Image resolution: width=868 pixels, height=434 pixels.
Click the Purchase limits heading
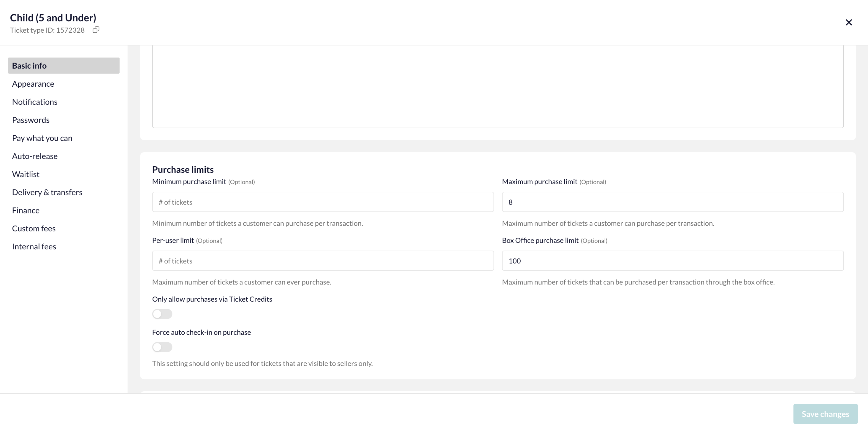(x=183, y=169)
